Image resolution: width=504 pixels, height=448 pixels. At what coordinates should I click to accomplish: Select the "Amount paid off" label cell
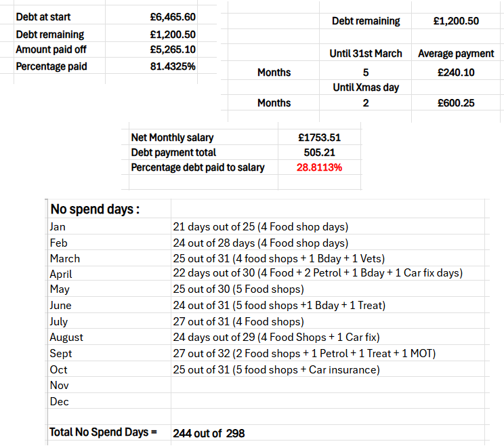click(51, 49)
